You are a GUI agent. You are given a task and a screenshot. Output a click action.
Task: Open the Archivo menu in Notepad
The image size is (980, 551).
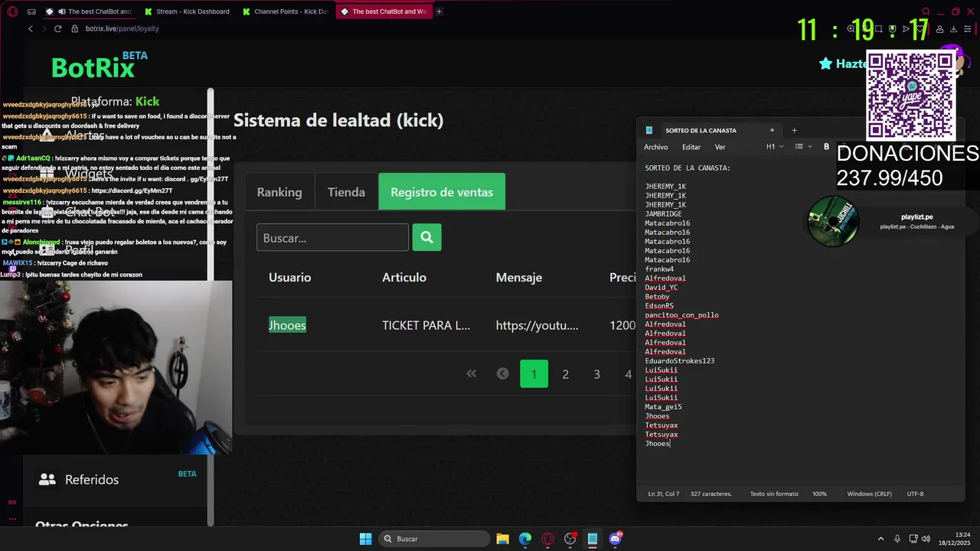click(x=655, y=147)
